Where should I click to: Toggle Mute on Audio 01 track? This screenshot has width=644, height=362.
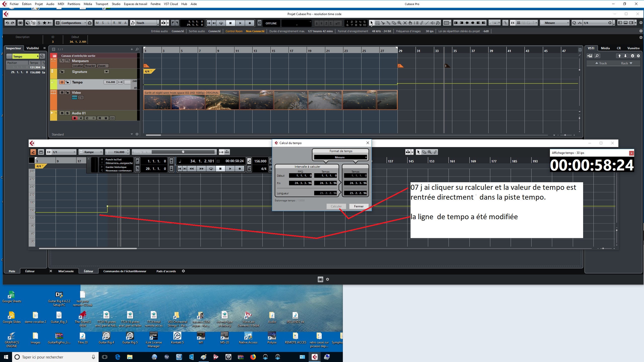(x=62, y=113)
